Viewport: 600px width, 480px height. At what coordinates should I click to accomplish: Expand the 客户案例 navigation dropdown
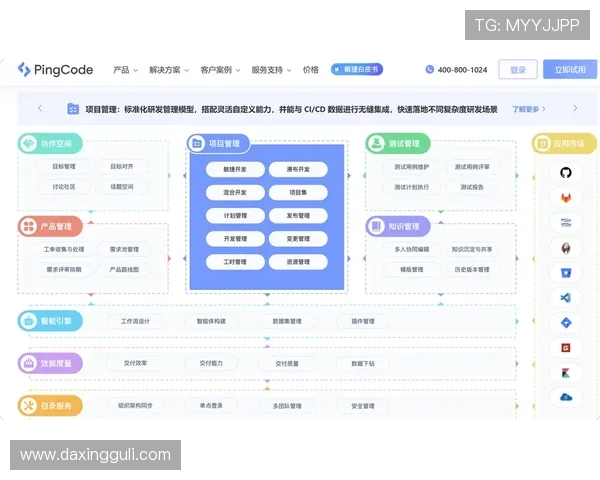coord(220,70)
